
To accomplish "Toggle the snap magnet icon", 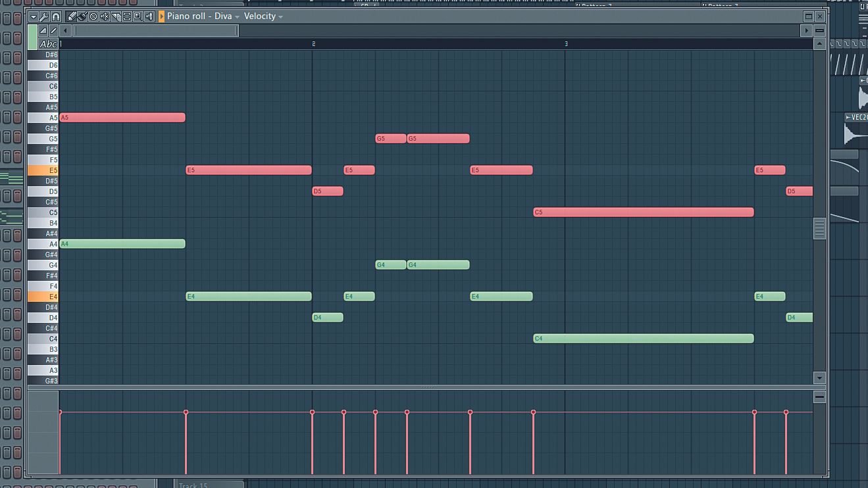I will pos(55,16).
